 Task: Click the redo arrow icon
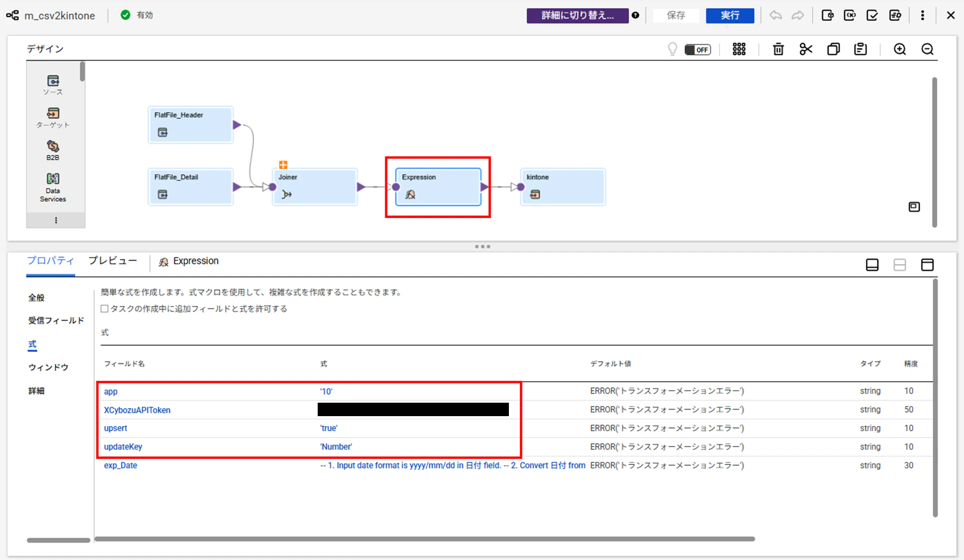click(798, 15)
